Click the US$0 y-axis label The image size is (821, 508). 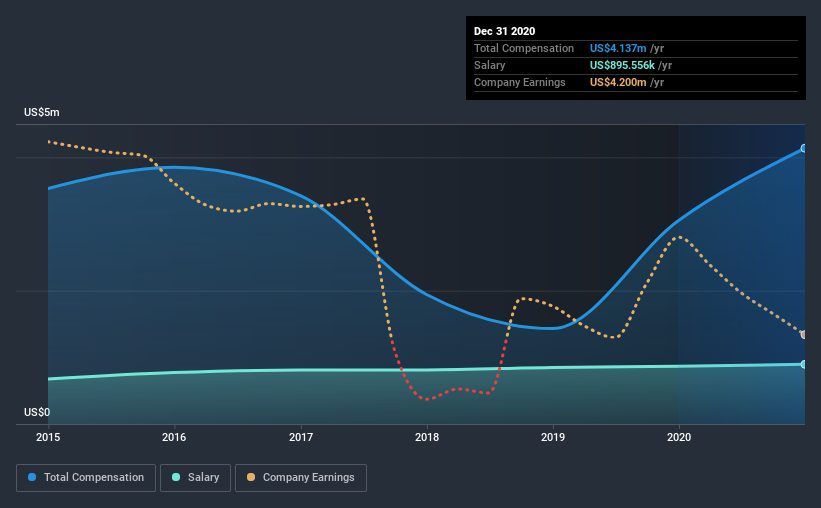37,412
